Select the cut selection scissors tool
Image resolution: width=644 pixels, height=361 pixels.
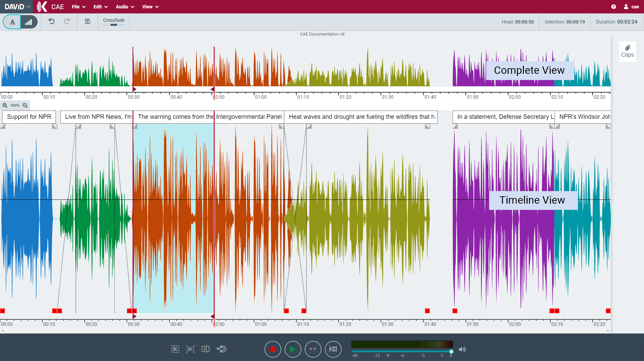(175, 349)
